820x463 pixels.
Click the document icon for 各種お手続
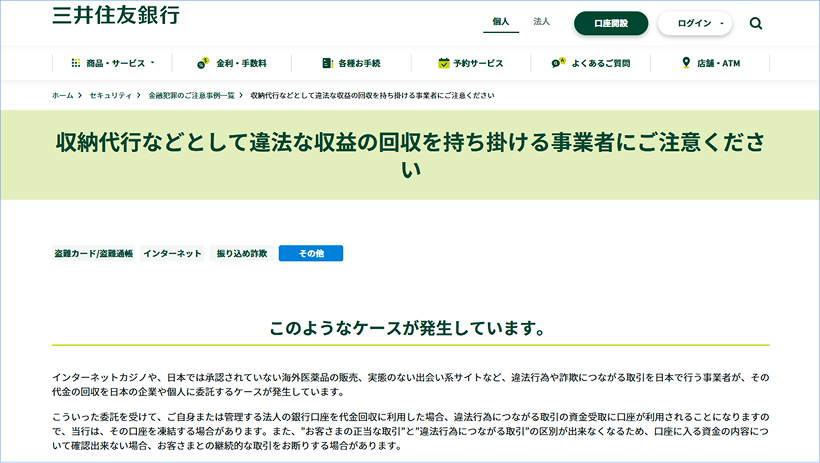tap(327, 63)
